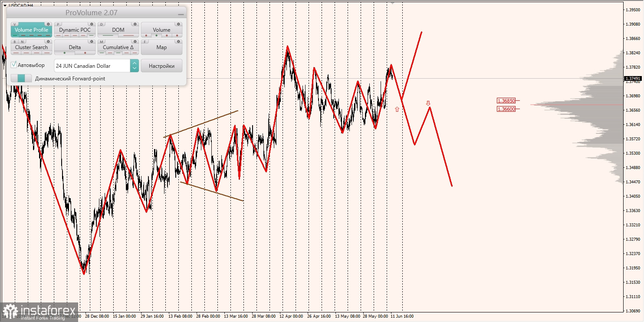Select the 1.36850 price level label
Viewport: 644px width, 322px height.
click(506, 101)
